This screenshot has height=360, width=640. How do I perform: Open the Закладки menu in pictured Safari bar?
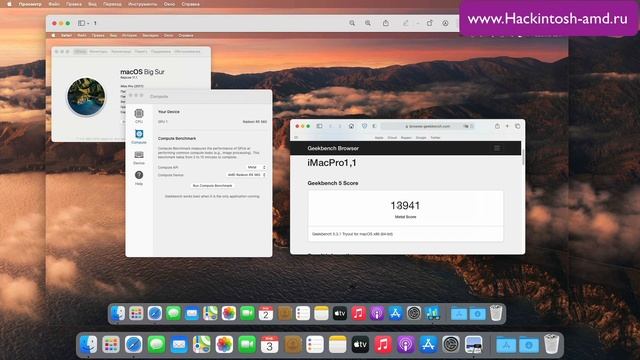(150, 36)
